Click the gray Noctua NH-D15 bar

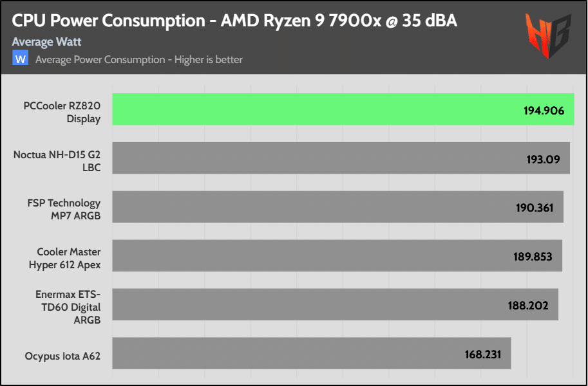click(309, 158)
